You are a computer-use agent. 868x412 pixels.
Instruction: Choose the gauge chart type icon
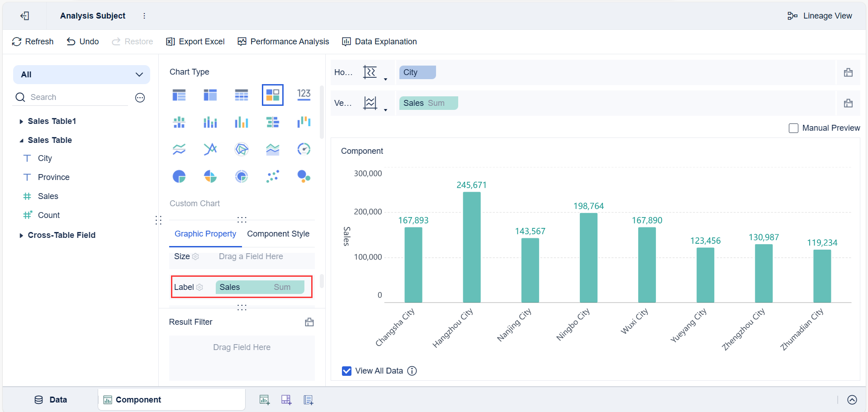[x=304, y=149]
